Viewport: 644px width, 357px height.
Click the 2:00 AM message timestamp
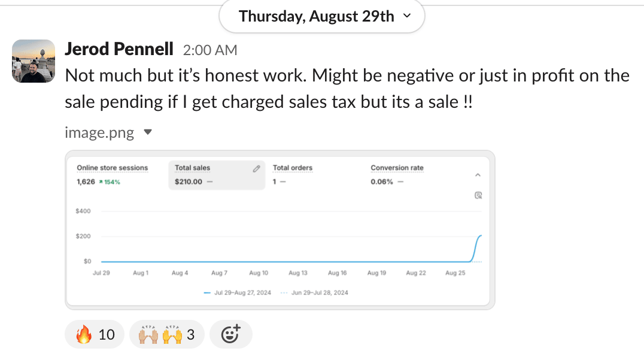210,50
